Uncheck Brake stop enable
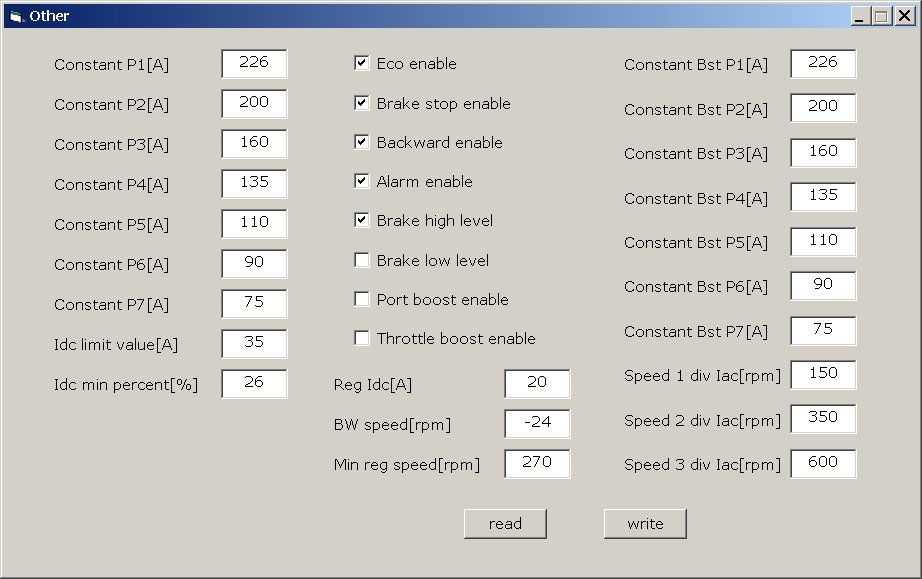The height and width of the screenshot is (579, 922). pyautogui.click(x=362, y=103)
